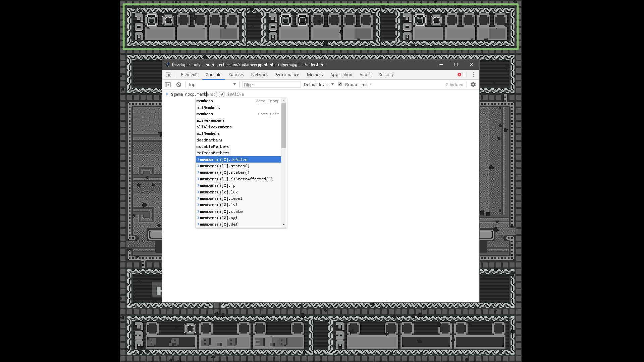Switch to the Elements tab
Viewport: 644px width, 362px height.
(x=190, y=75)
